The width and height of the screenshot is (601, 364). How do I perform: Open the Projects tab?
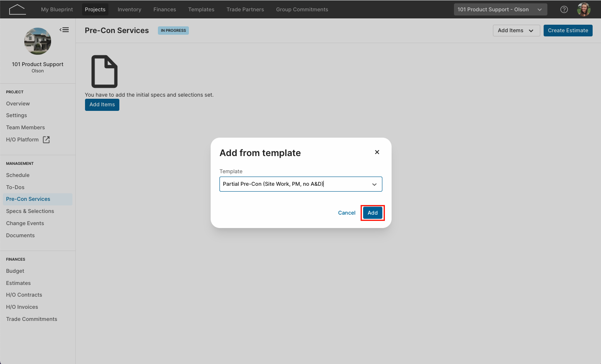tap(95, 9)
